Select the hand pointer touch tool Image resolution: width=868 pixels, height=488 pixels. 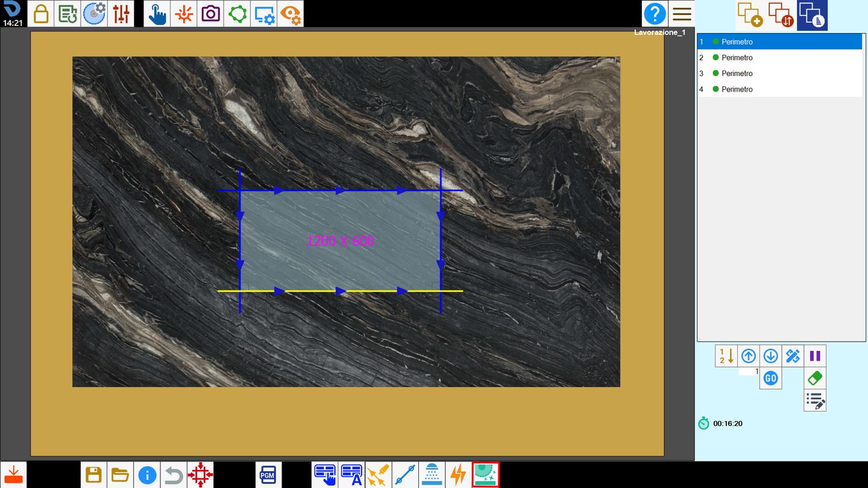[157, 13]
